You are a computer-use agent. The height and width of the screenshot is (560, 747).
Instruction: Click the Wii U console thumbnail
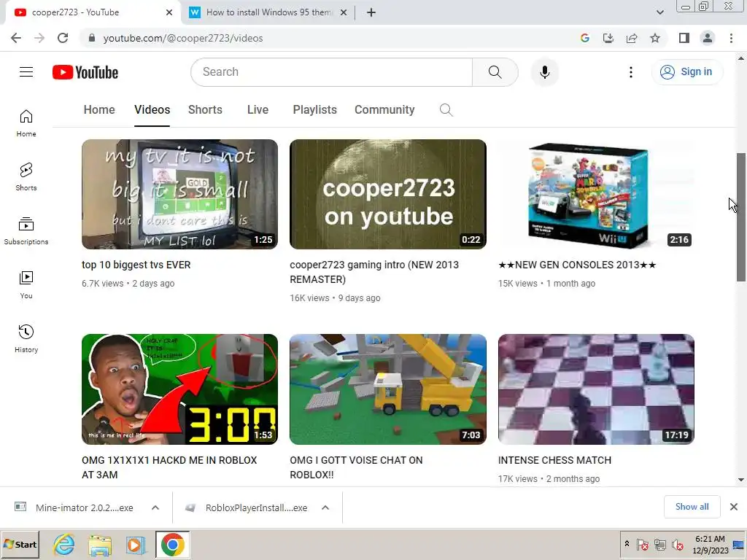(596, 194)
